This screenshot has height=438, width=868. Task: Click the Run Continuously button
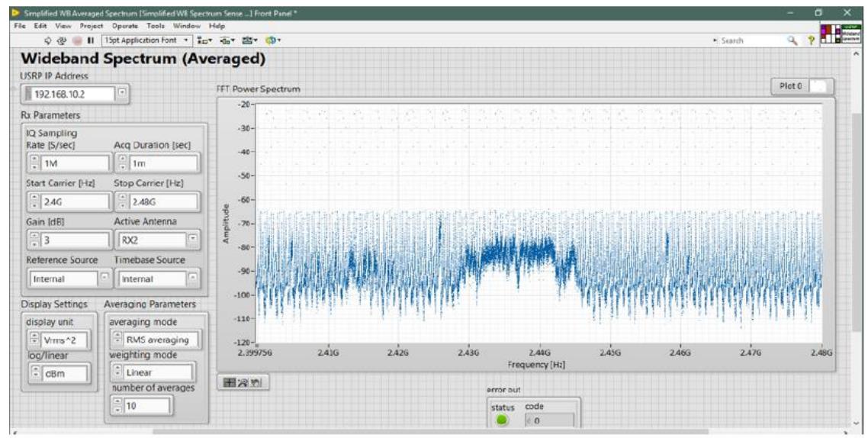coord(62,40)
